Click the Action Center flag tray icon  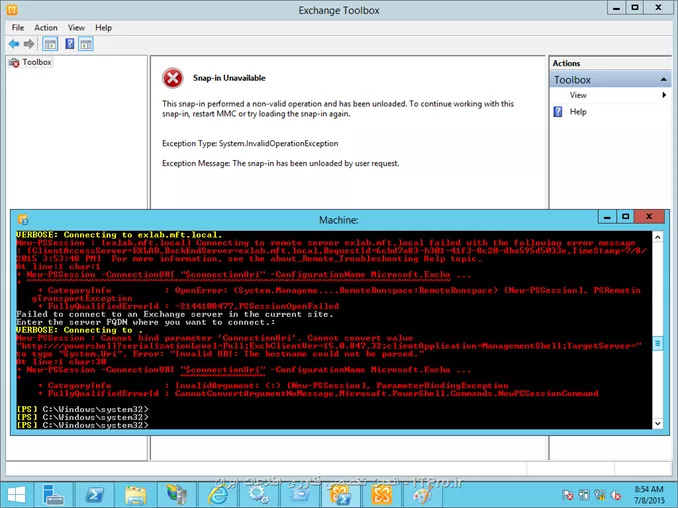point(567,495)
